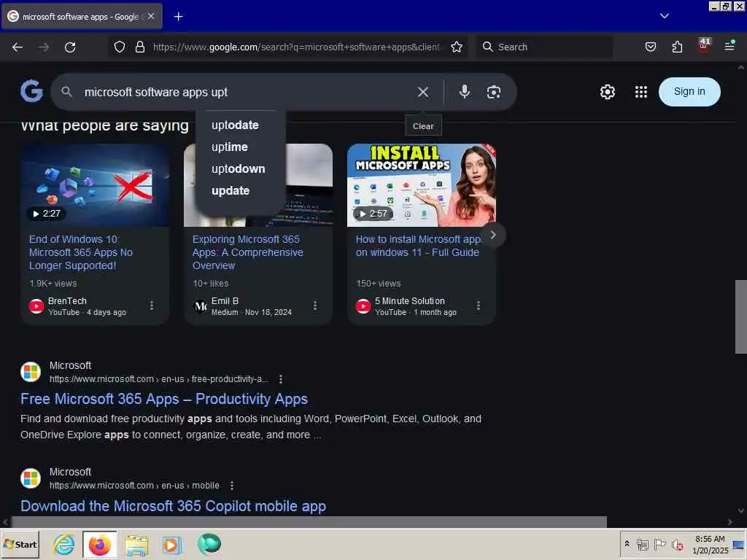
Task: Open the Action Center flag icon
Action: [659, 544]
